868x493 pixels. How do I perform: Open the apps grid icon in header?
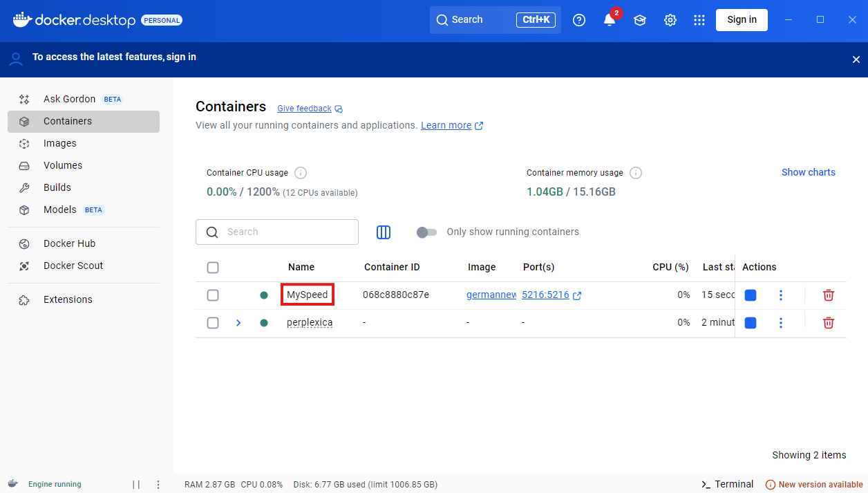(x=699, y=20)
